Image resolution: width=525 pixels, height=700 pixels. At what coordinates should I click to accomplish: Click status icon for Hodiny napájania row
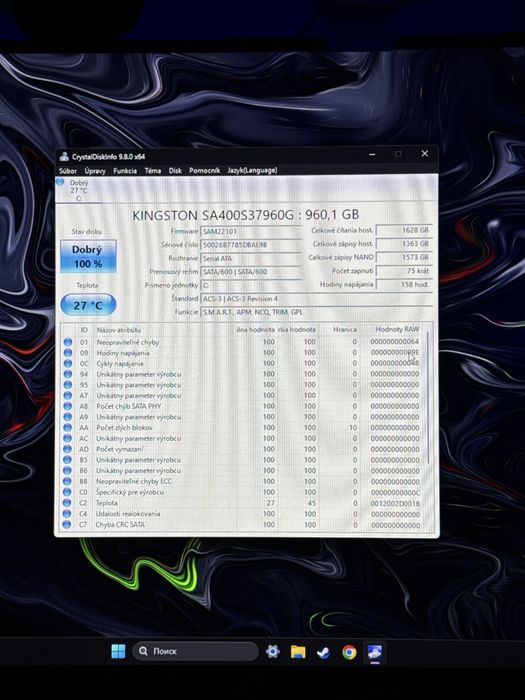68,353
